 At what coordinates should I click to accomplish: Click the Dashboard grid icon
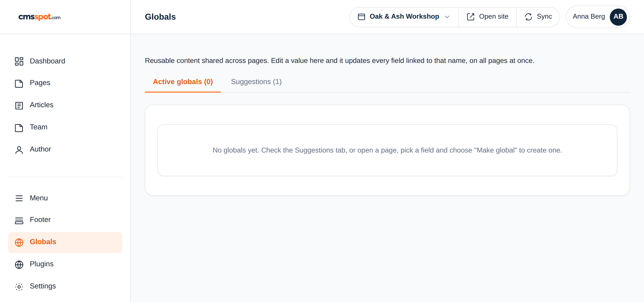click(x=19, y=61)
